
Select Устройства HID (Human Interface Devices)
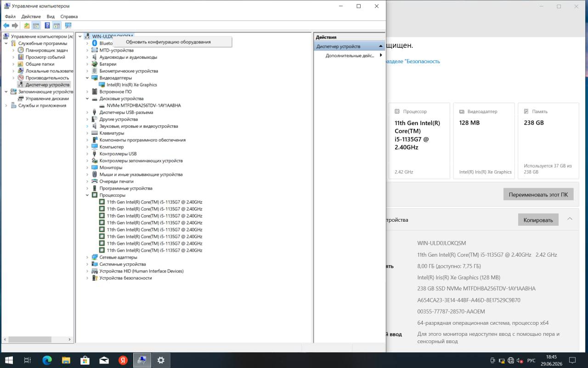click(x=141, y=271)
